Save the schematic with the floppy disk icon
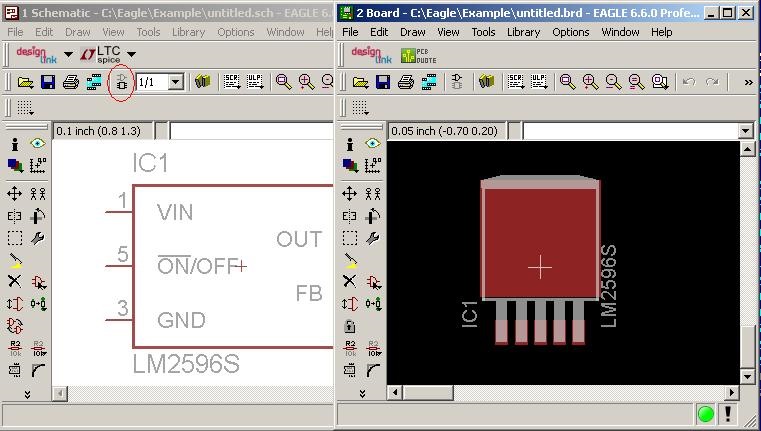This screenshot has height=431, width=761. pyautogui.click(x=48, y=82)
